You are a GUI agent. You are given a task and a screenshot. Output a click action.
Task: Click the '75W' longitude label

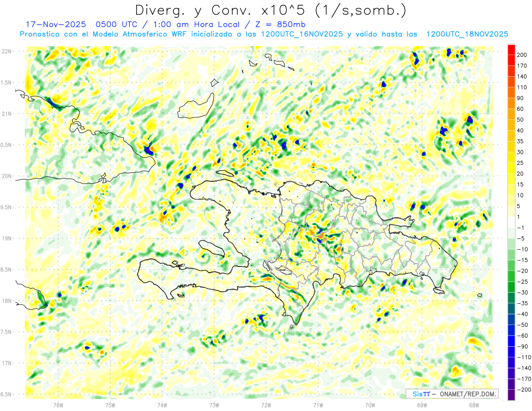click(x=110, y=405)
